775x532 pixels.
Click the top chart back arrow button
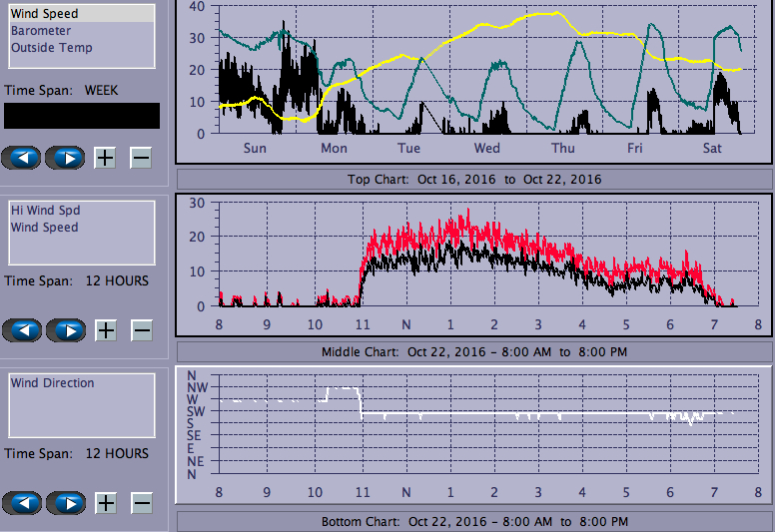(22, 158)
